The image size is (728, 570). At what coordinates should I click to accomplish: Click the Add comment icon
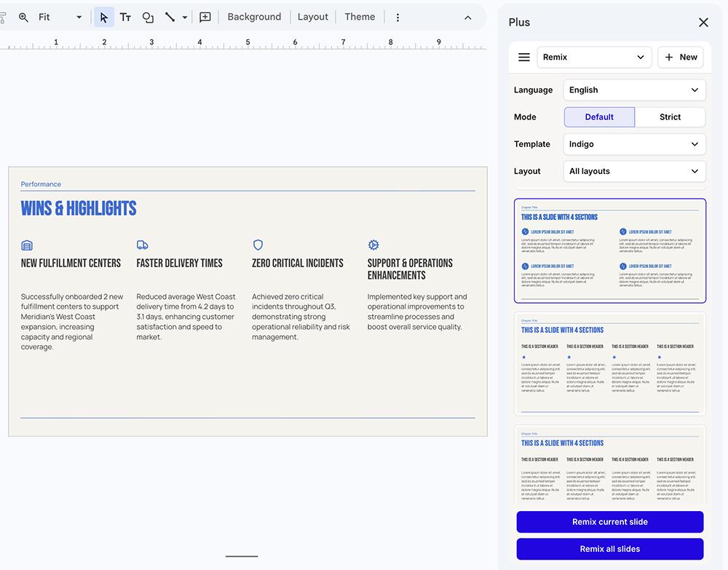tap(205, 17)
